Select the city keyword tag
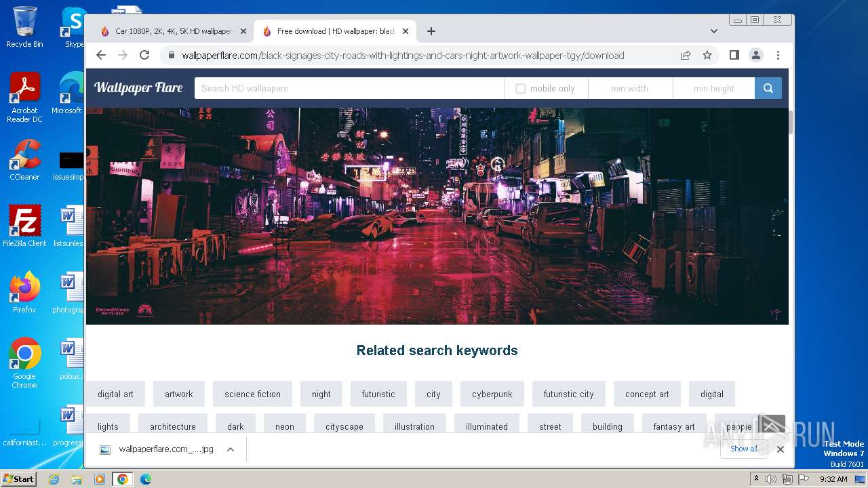 click(x=433, y=394)
